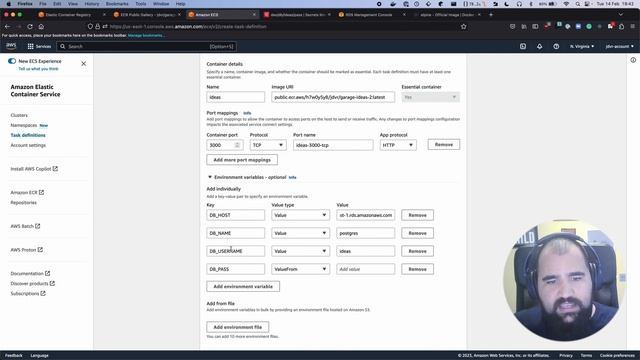
Task: Click the Image URI field
Action: (x=333, y=97)
